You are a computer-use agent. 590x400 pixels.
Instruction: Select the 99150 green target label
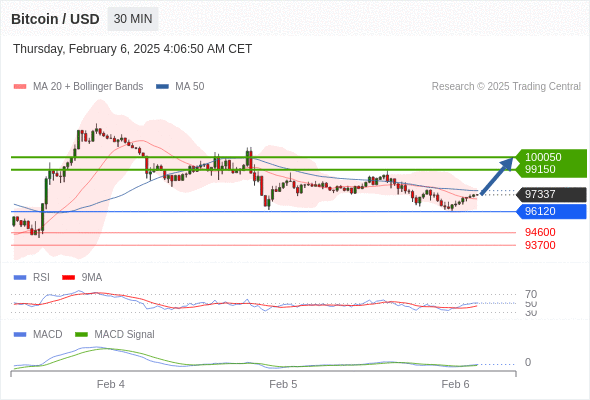tap(540, 169)
